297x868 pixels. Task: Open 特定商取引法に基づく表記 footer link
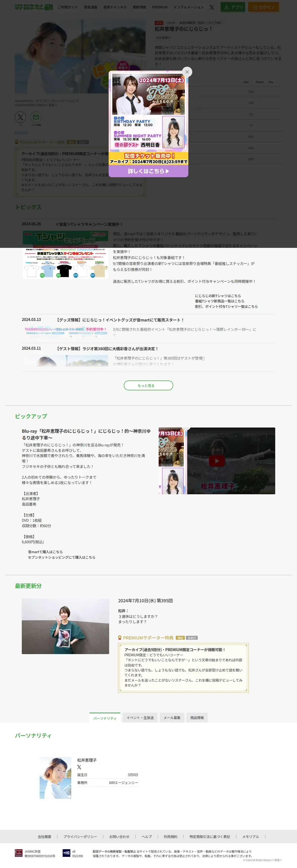click(210, 837)
